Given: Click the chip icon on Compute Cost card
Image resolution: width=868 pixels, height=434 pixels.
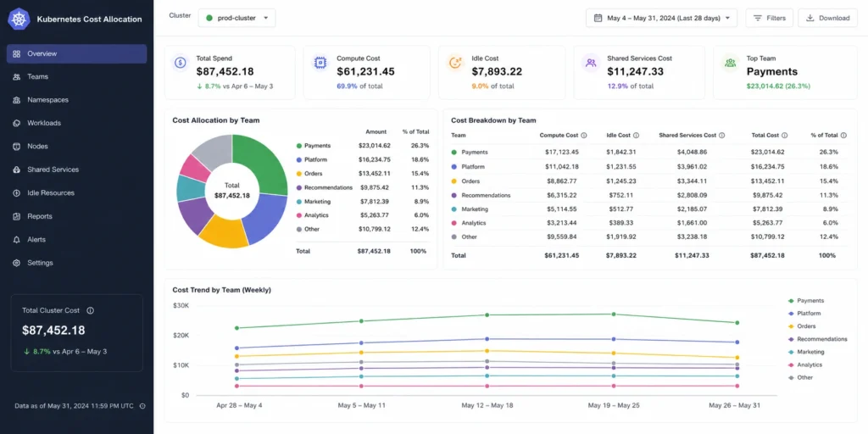Looking at the screenshot, I should [x=319, y=63].
